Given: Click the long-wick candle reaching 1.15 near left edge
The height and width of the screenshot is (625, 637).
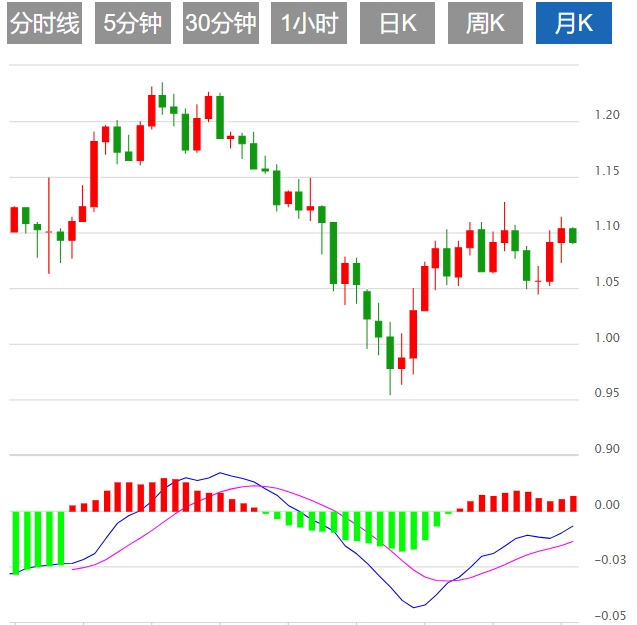Looking at the screenshot, I should [x=49, y=231].
